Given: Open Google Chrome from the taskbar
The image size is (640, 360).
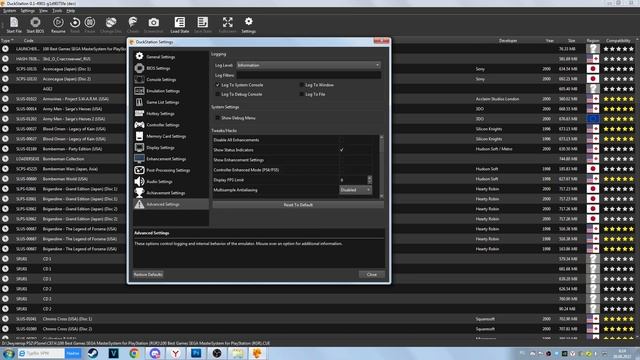Looking at the screenshot, I should [x=134, y=353].
